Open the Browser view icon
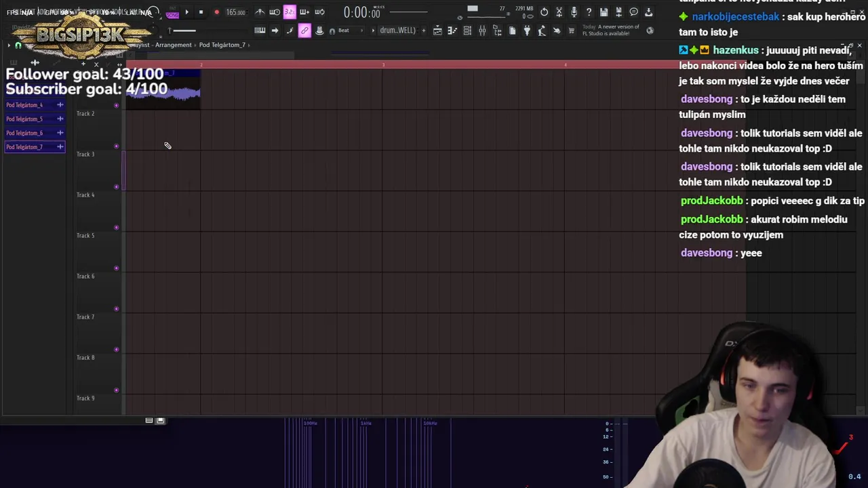 (x=497, y=30)
